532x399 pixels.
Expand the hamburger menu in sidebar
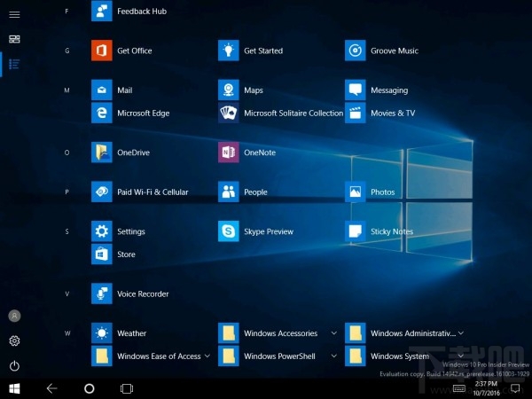coord(14,14)
